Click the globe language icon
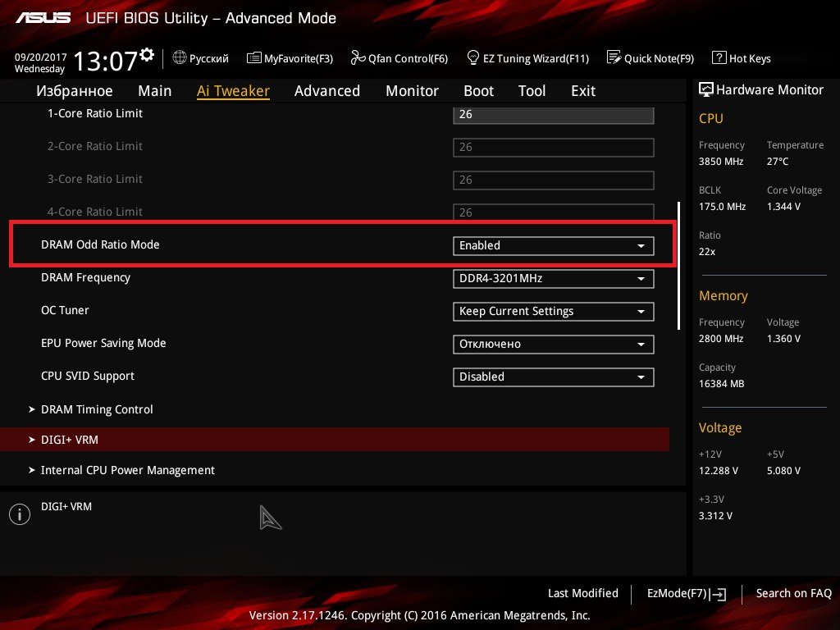The width and height of the screenshot is (840, 630). point(180,58)
